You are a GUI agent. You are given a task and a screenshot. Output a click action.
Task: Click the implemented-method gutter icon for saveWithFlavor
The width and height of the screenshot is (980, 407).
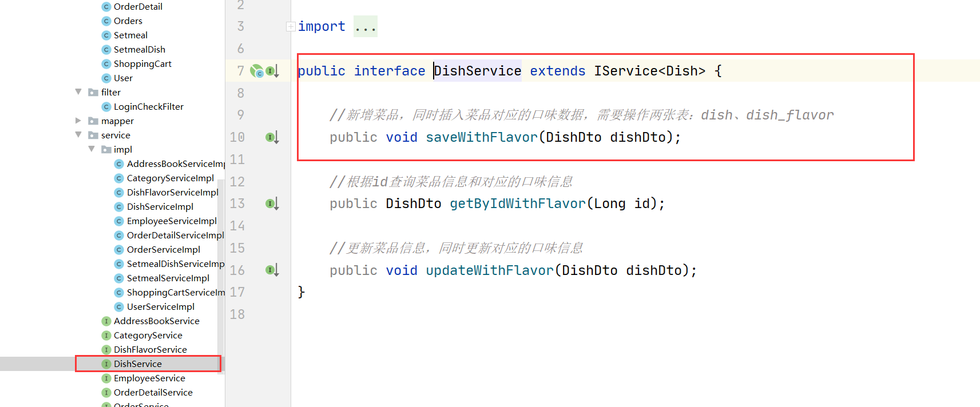[272, 137]
